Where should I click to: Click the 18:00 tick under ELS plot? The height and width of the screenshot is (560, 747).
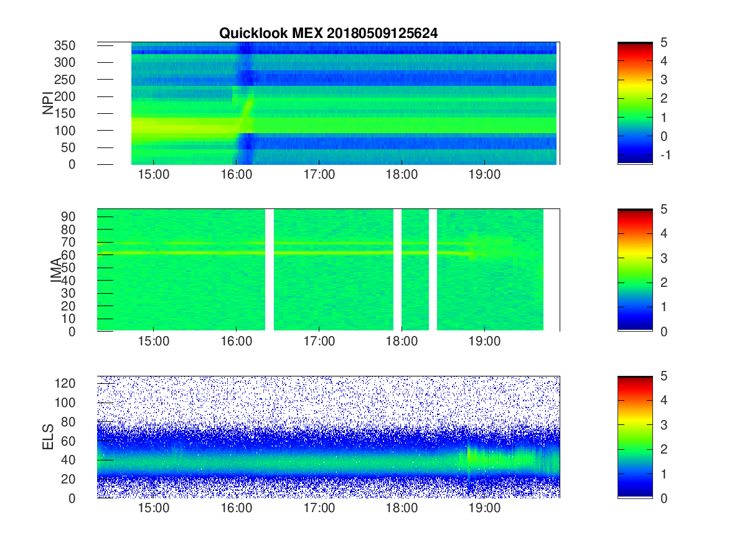point(402,508)
